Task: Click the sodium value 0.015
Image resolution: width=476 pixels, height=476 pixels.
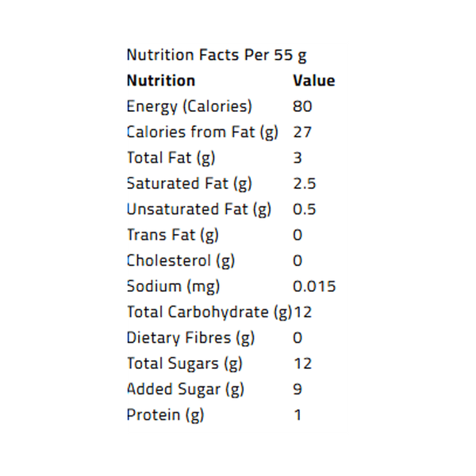Action: [x=314, y=286]
